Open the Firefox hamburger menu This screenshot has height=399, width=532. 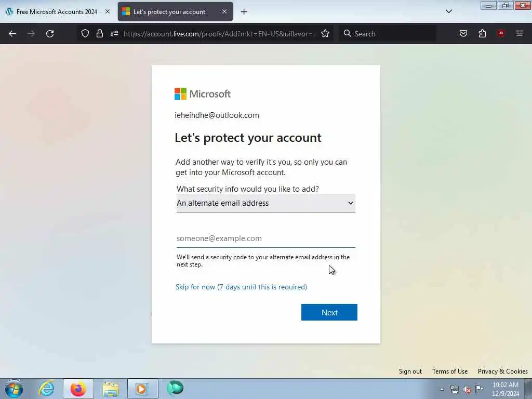click(520, 33)
